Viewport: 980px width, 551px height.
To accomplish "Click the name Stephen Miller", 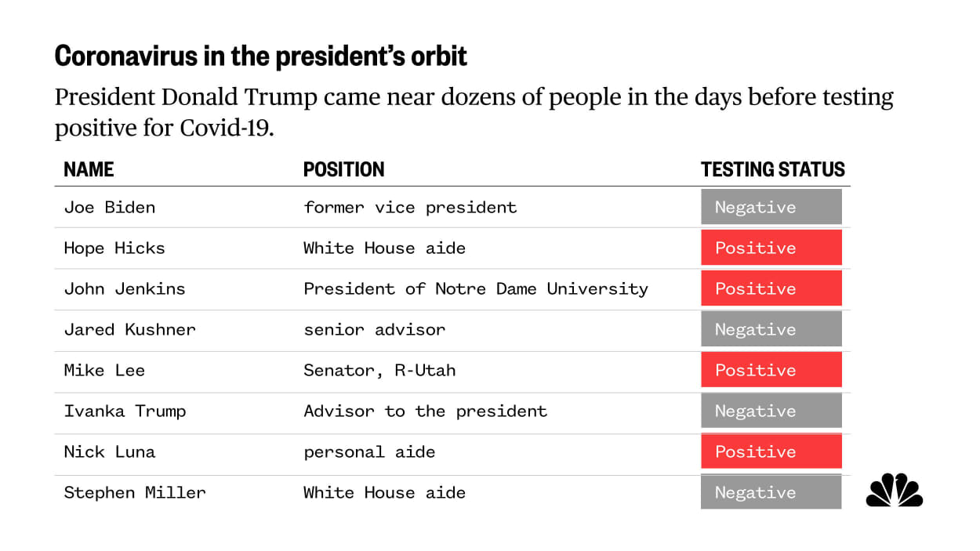I will pos(135,493).
